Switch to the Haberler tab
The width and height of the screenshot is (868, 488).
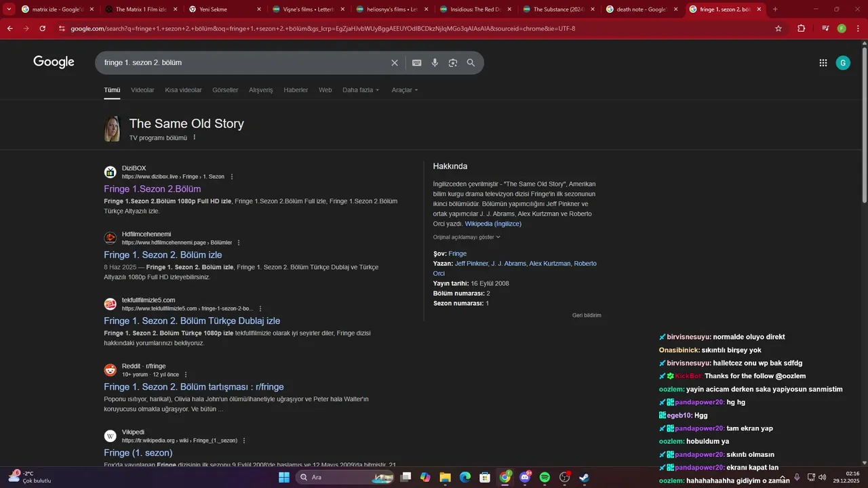296,90
